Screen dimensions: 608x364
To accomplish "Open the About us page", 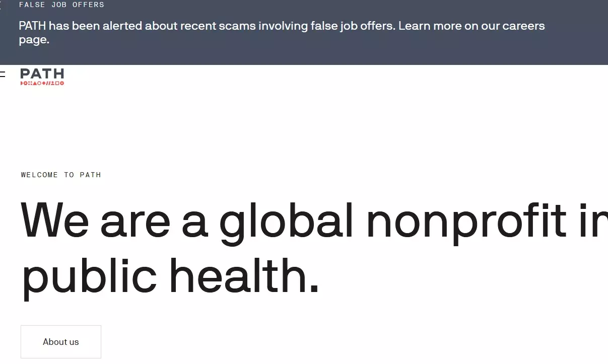I will click(x=61, y=342).
